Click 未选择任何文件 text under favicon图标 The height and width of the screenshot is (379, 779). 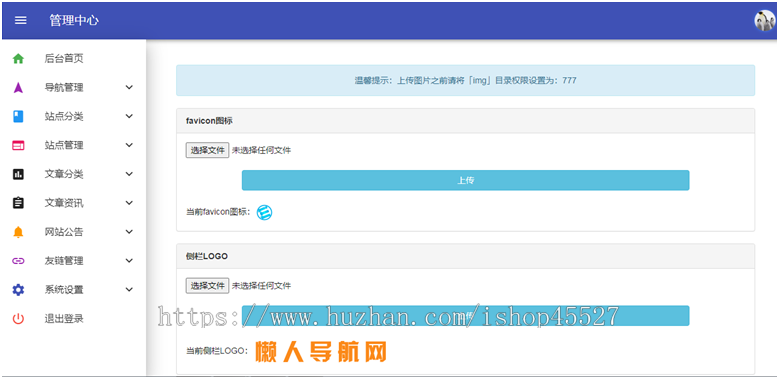[x=261, y=151]
